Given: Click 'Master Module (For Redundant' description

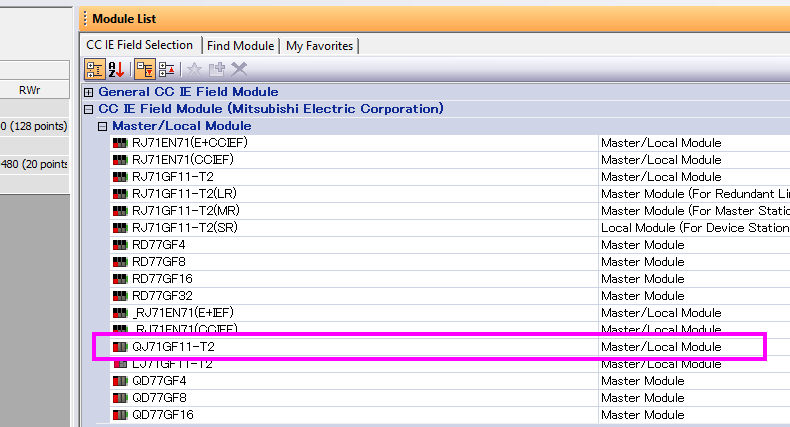Looking at the screenshot, I should [695, 194].
